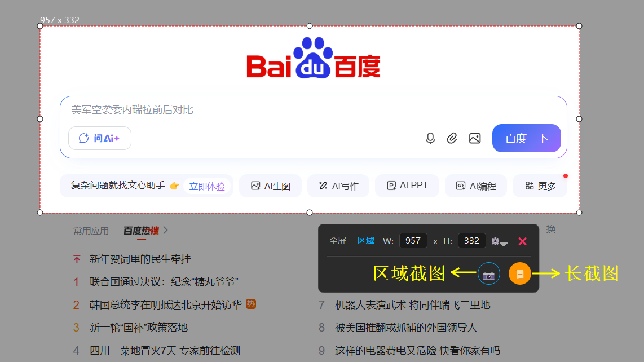Image resolution: width=644 pixels, height=362 pixels.
Task: Switch to the 常用应用 tab
Action: tap(91, 231)
